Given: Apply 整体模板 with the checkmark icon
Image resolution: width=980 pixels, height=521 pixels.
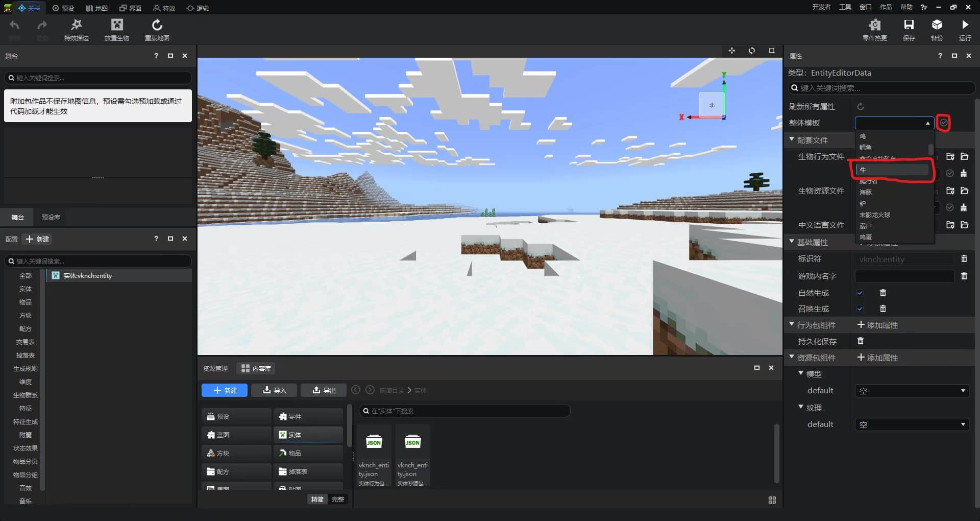Looking at the screenshot, I should point(944,123).
